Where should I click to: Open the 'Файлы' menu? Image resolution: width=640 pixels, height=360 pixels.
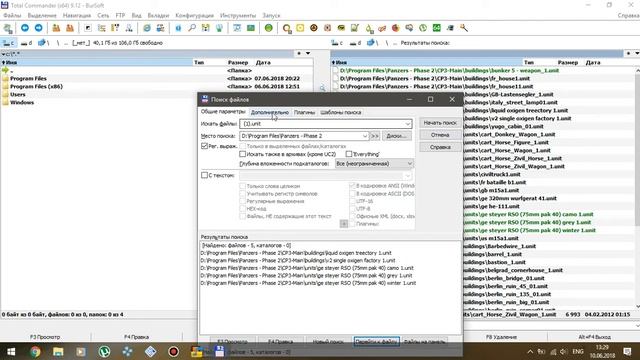(x=12, y=16)
